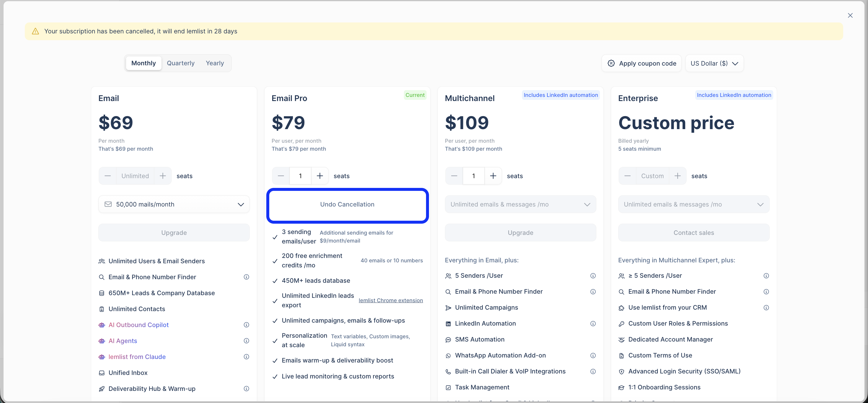Image resolution: width=868 pixels, height=403 pixels.
Task: Click info icon next to Deliverability Hub & Warm-up
Action: pos(246,389)
